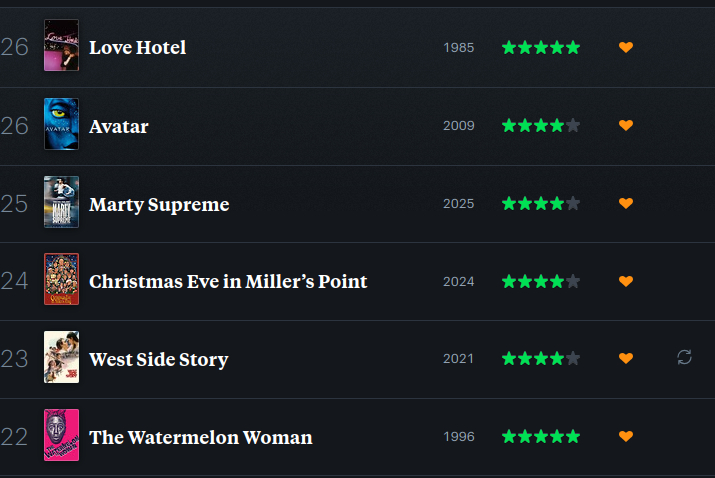Toggle the West Side Story heart icon

(626, 358)
